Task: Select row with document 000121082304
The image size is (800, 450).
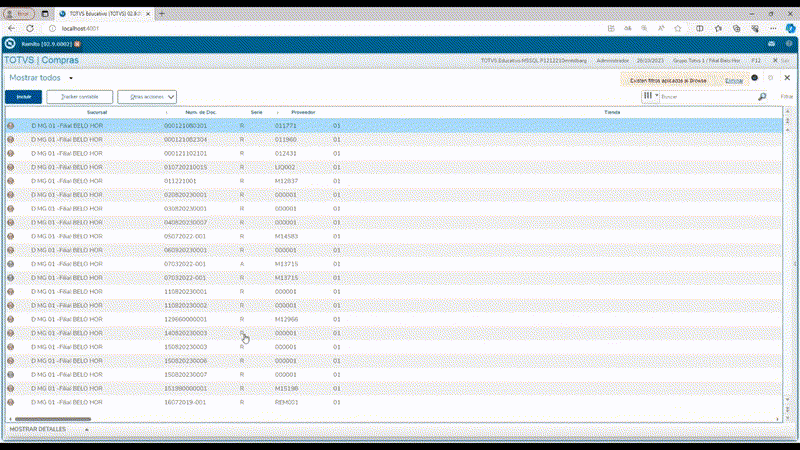Action: click(x=394, y=139)
